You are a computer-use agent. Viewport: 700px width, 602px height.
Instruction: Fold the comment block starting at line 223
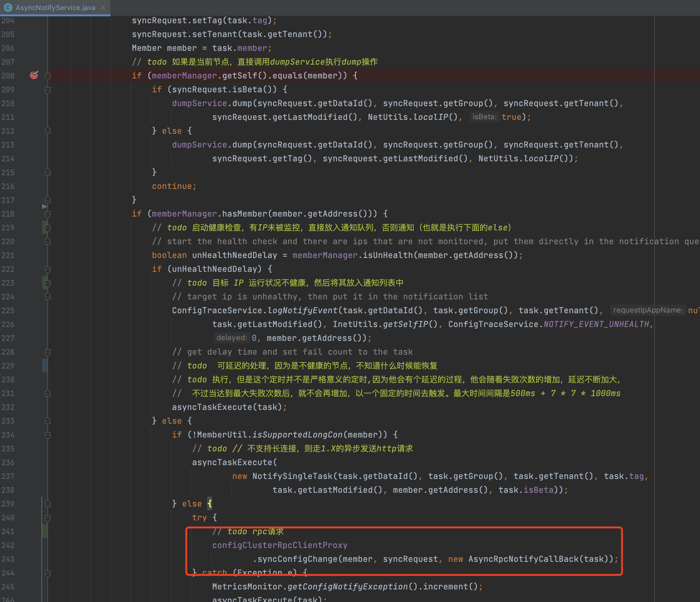(48, 283)
